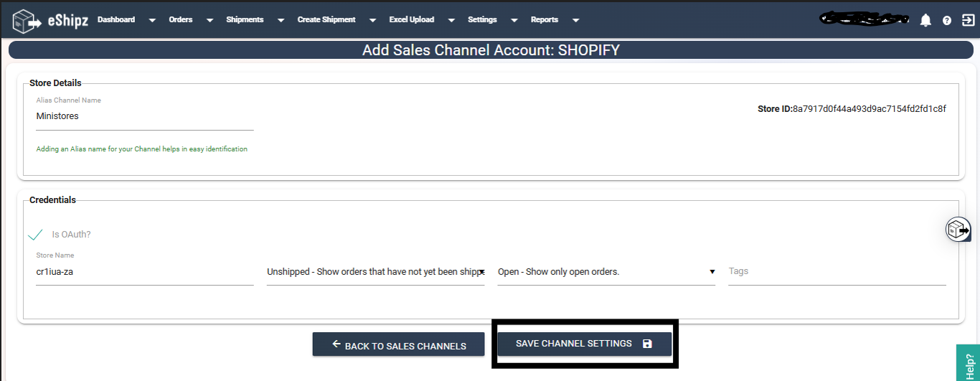Screen dimensions: 980x381
Task: Open the Open orders status dropdown
Action: tap(606, 272)
